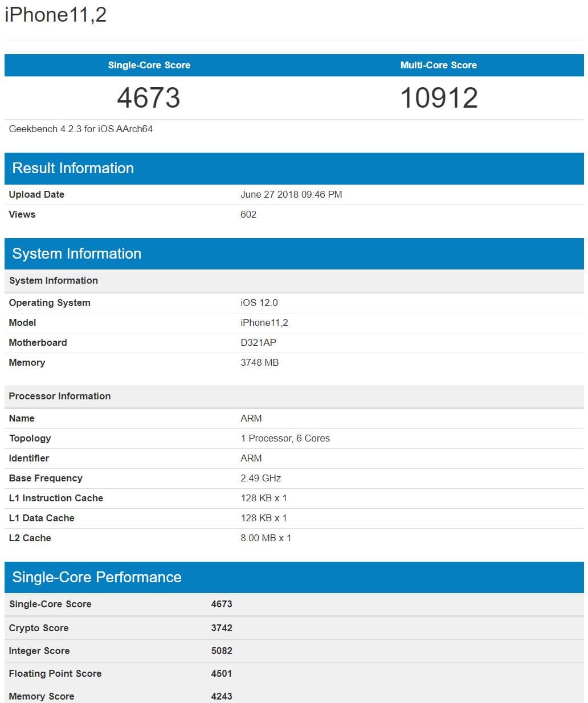The height and width of the screenshot is (703, 588).
Task: Click the Result Information section header
Action: pyautogui.click(x=72, y=168)
